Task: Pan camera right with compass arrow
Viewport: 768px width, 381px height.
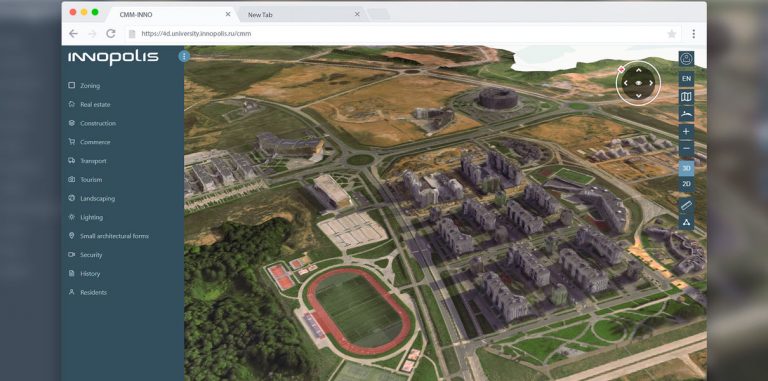Action: click(651, 83)
